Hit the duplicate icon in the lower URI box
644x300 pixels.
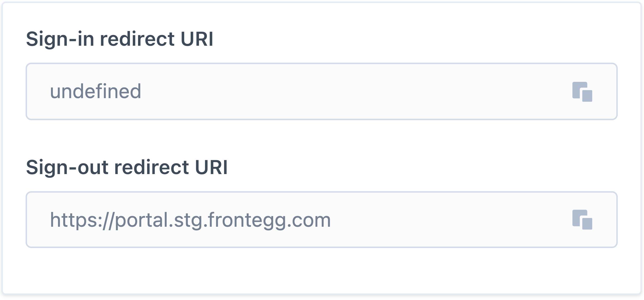pyautogui.click(x=582, y=220)
